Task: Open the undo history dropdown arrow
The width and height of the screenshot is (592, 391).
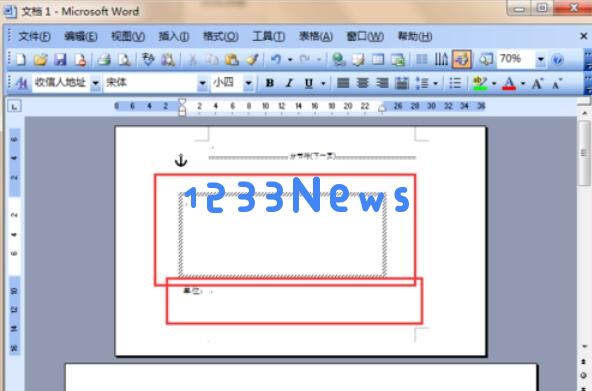Action: 290,60
